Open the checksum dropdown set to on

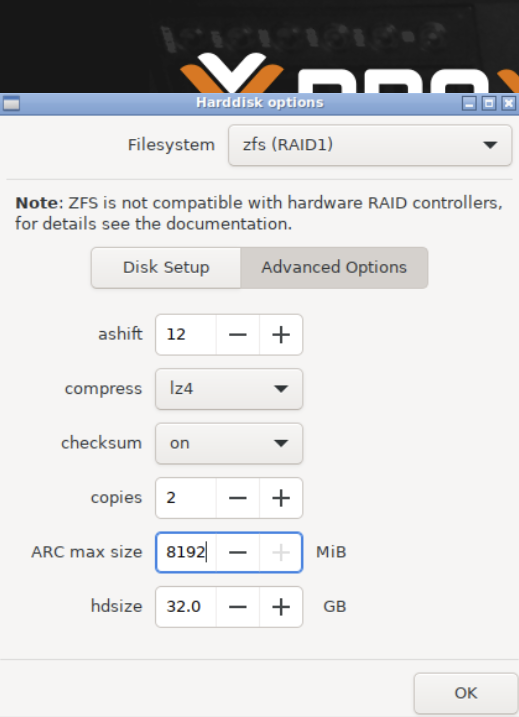(x=229, y=443)
